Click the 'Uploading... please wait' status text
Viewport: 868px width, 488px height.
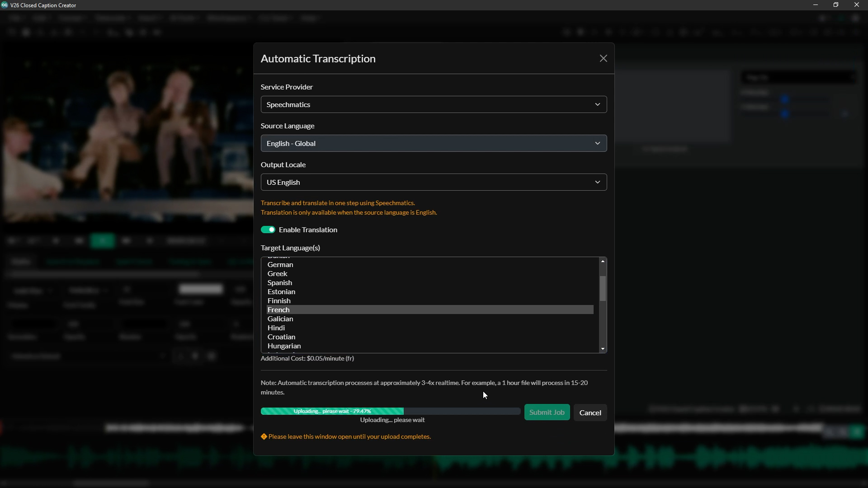pos(392,420)
